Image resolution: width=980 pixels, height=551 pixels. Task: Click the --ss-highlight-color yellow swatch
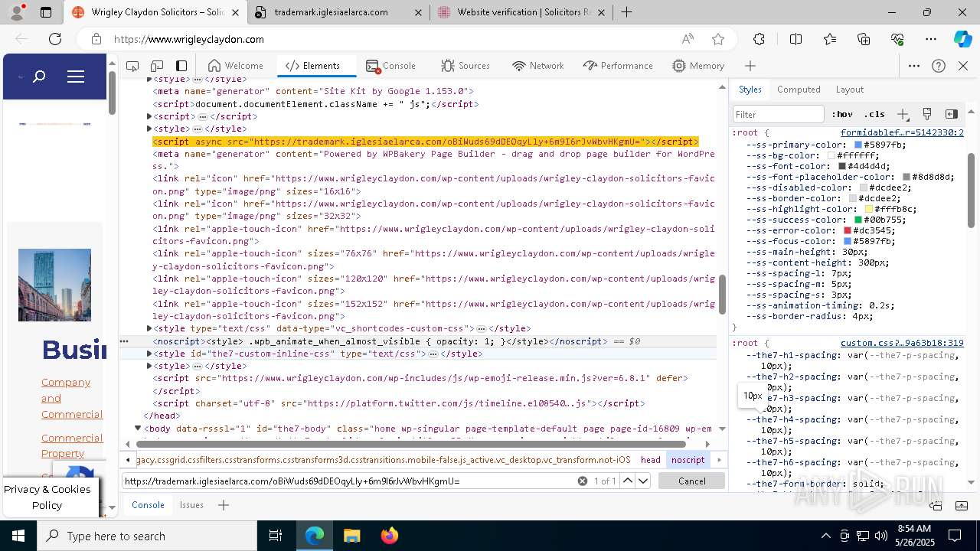(x=869, y=209)
